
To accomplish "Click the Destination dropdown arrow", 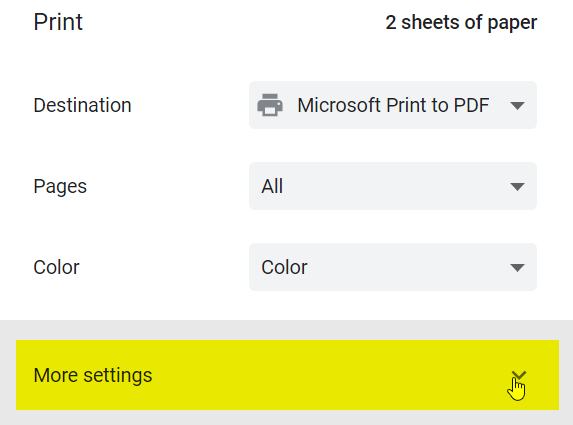I will click(517, 106).
